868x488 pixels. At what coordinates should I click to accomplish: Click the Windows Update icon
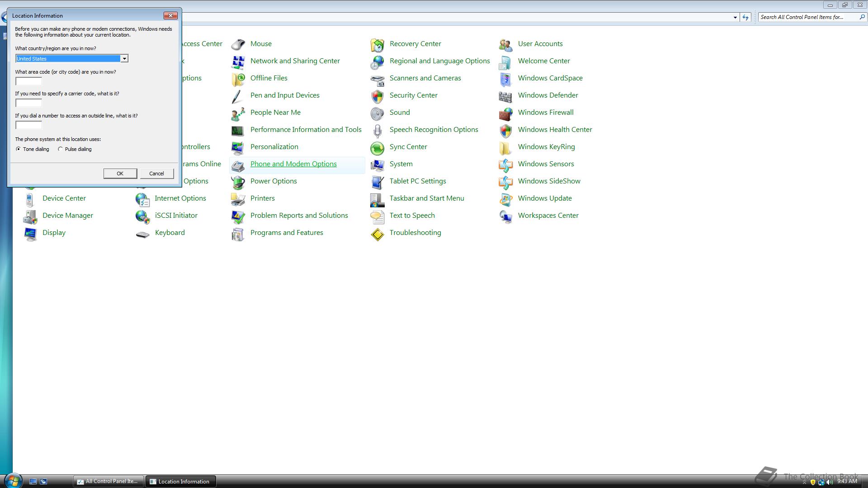pos(505,199)
